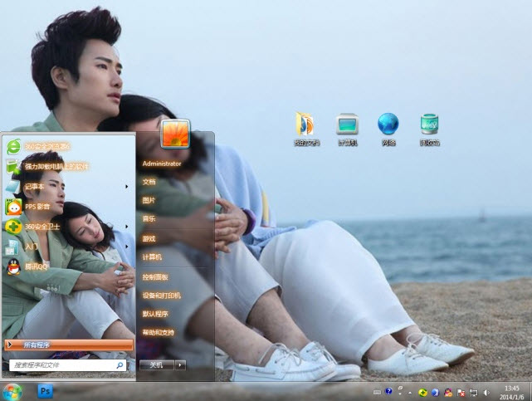Open 默认程序 (Default Programs)

point(155,314)
